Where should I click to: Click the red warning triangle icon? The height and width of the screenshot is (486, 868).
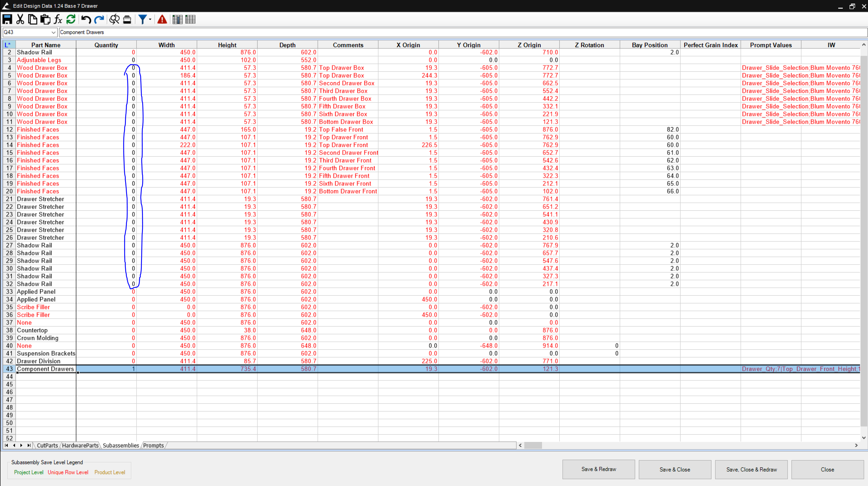(162, 19)
